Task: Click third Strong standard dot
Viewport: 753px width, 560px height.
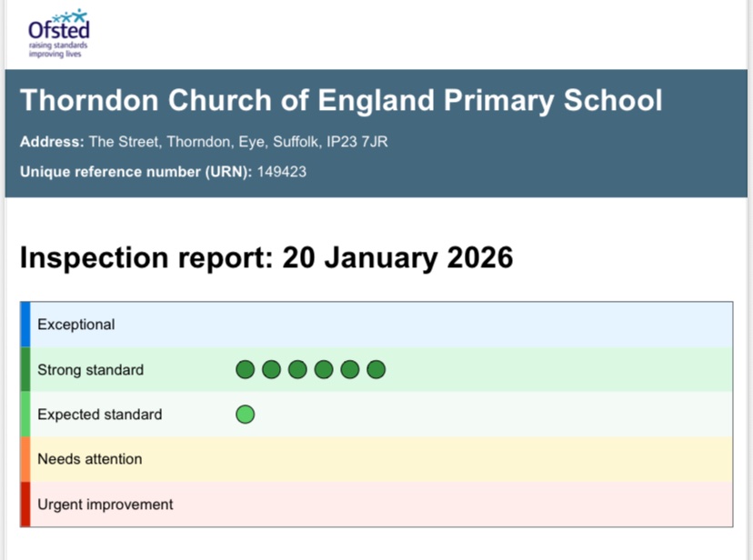Action: 297,369
